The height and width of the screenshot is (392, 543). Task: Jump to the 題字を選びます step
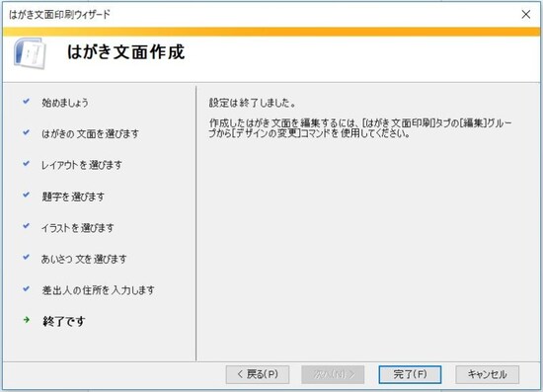click(x=73, y=196)
